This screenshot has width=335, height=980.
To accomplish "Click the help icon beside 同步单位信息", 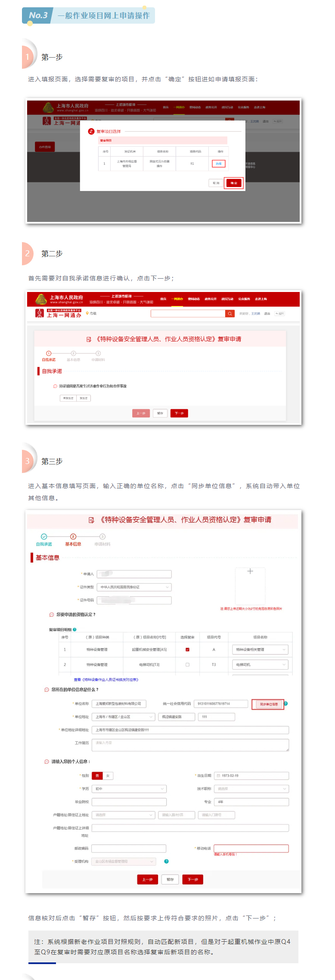I will click(x=285, y=704).
